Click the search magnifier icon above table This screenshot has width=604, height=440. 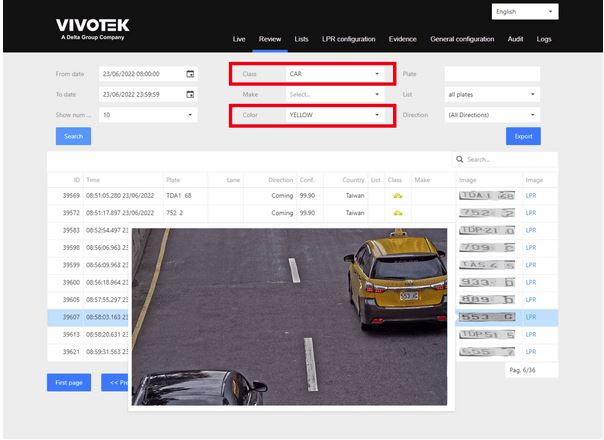pyautogui.click(x=459, y=159)
